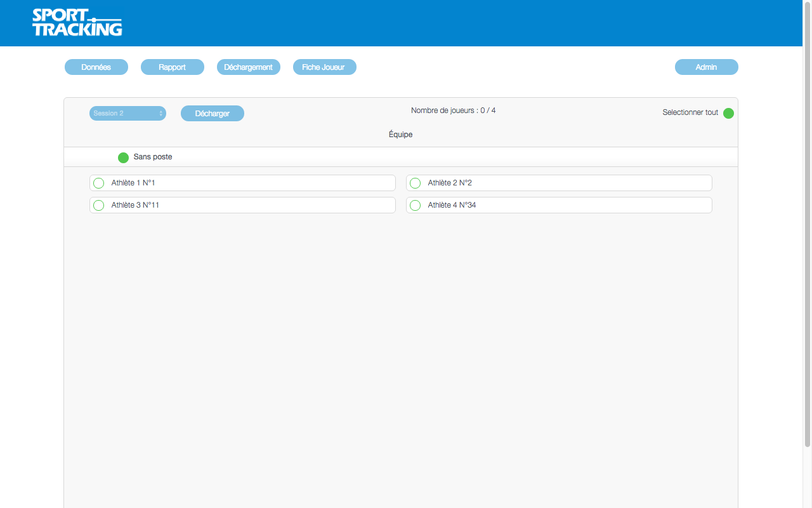The image size is (812, 508).
Task: Click the Nombre de joueurs counter
Action: pos(453,110)
